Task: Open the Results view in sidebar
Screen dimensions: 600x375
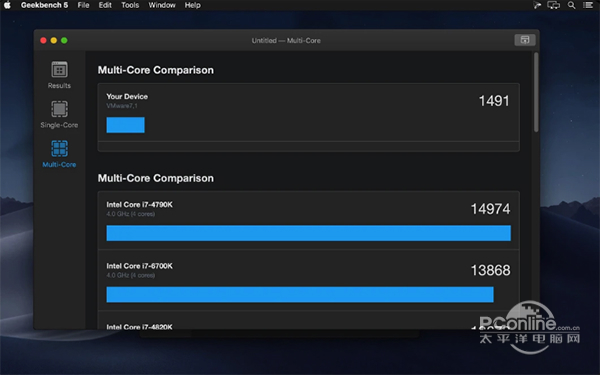Action: pyautogui.click(x=59, y=75)
